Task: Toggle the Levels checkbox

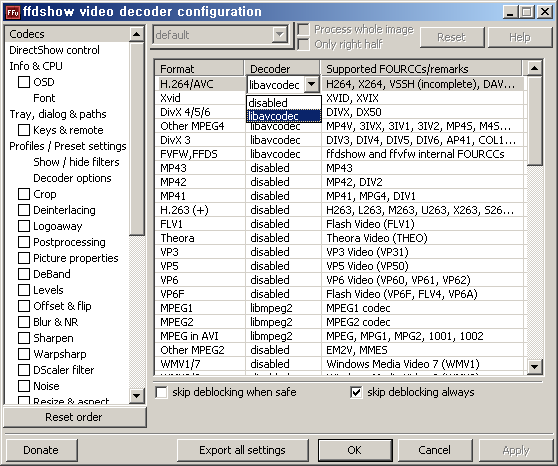Action: (24, 290)
